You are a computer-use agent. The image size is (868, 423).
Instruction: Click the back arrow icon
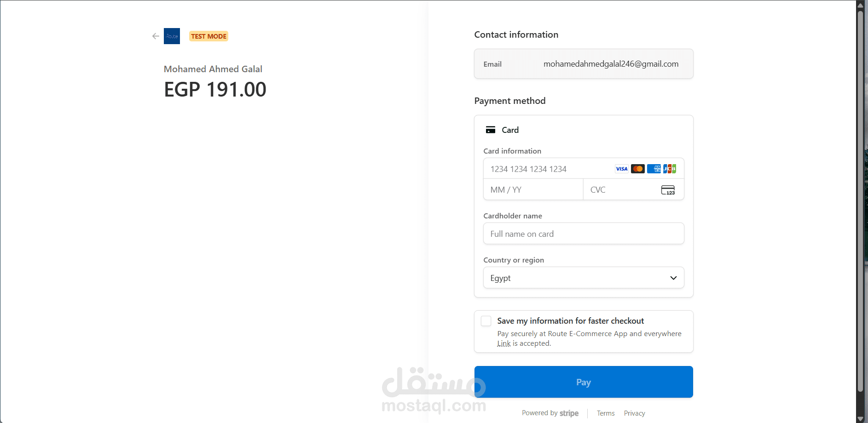156,36
